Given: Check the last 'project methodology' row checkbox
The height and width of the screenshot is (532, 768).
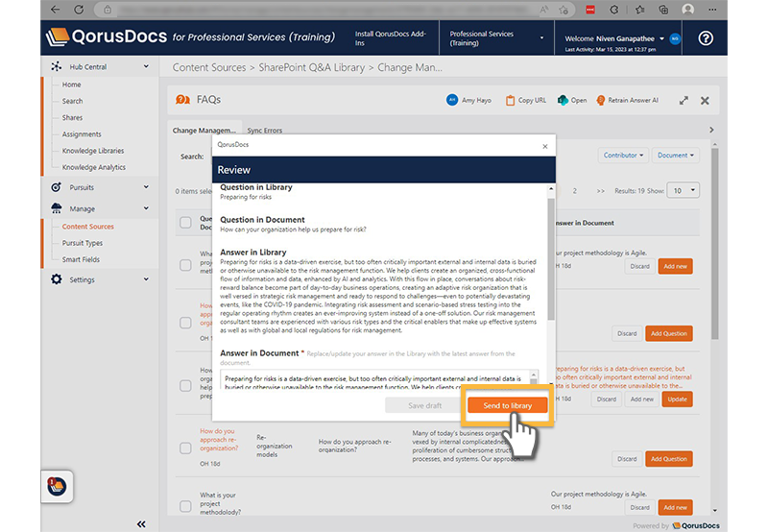Looking at the screenshot, I should pyautogui.click(x=185, y=506).
